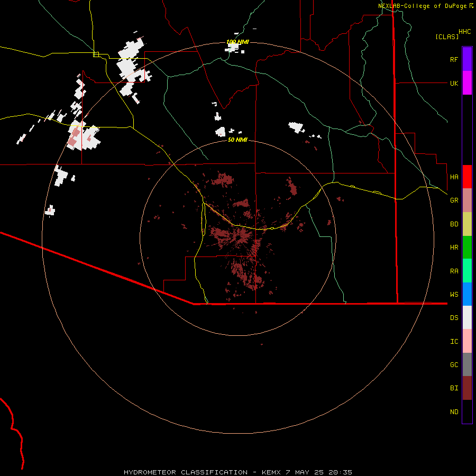
Task: Click the ND black legend swatch
Action: [x=467, y=411]
